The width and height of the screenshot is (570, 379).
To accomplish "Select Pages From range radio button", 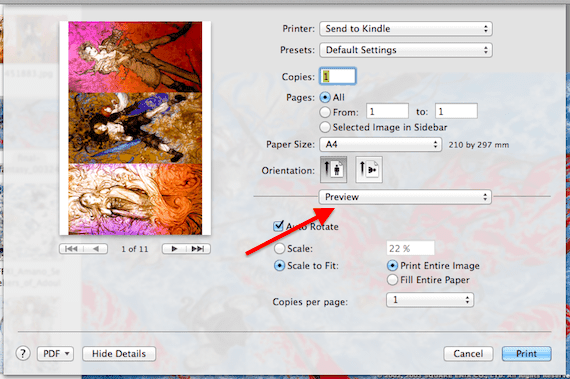I will tap(325, 112).
